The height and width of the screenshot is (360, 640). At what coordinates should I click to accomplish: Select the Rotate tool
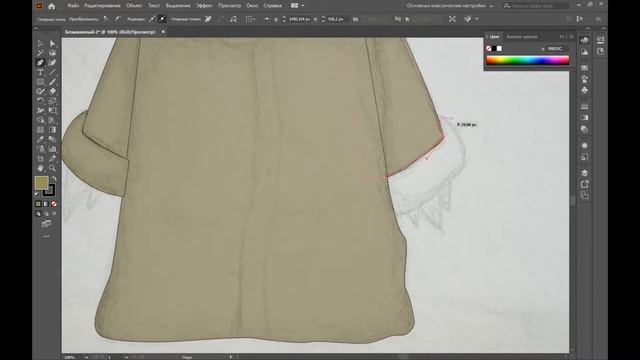(40, 101)
